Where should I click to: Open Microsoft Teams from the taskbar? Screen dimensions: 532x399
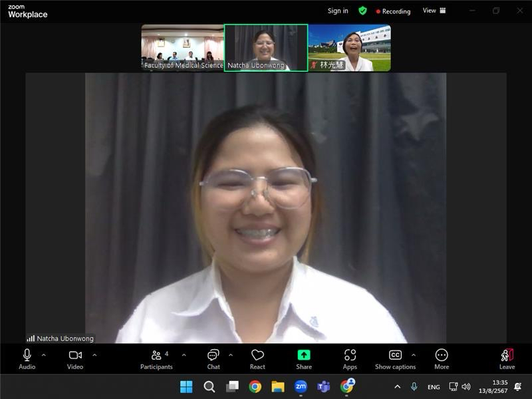324,386
